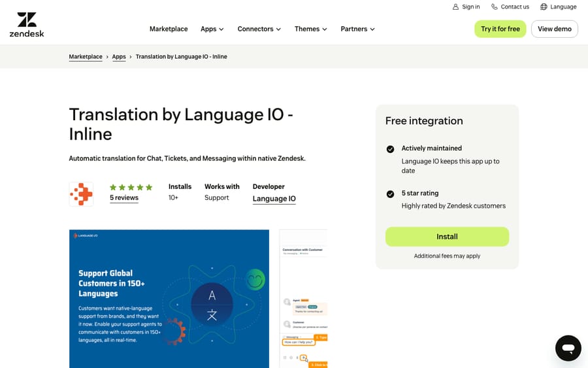Go to Apps breadcrumb link

pos(119,57)
